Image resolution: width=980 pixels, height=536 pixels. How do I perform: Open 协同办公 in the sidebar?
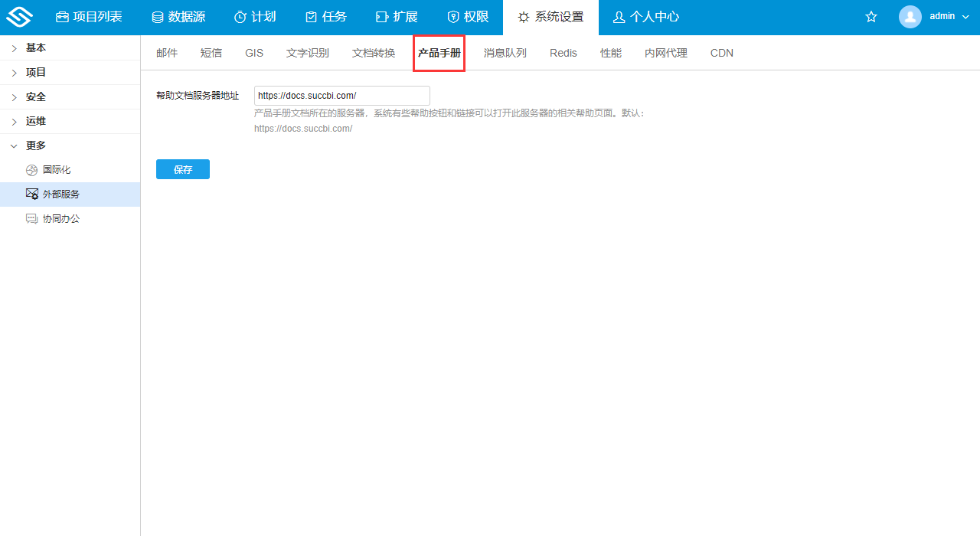[60, 218]
